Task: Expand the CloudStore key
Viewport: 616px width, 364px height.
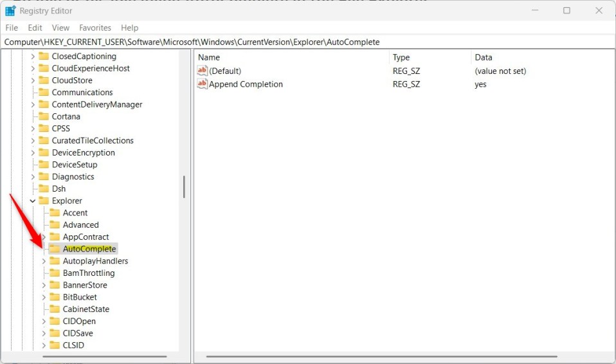Action: click(33, 80)
